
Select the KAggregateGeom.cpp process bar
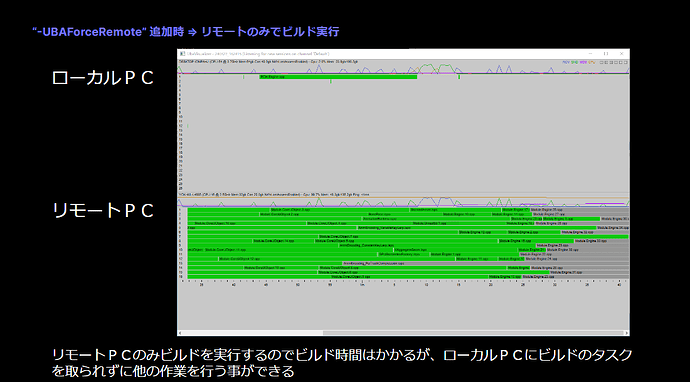pos(456,250)
